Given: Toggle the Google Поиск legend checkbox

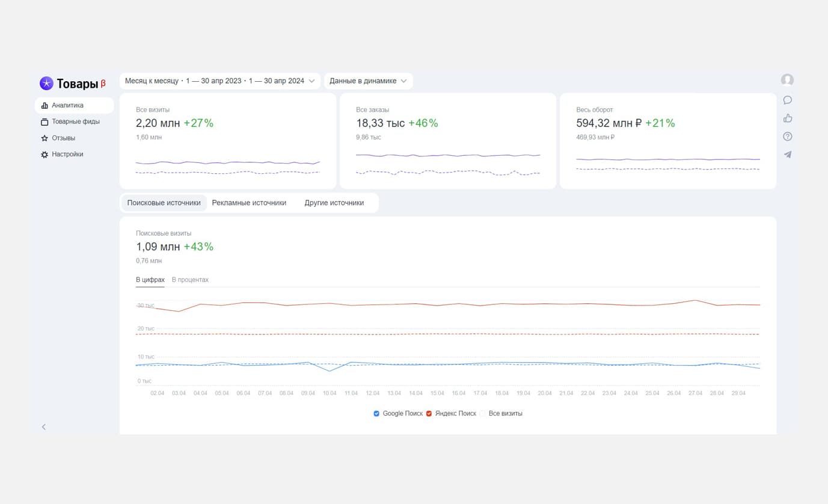Looking at the screenshot, I should [376, 414].
